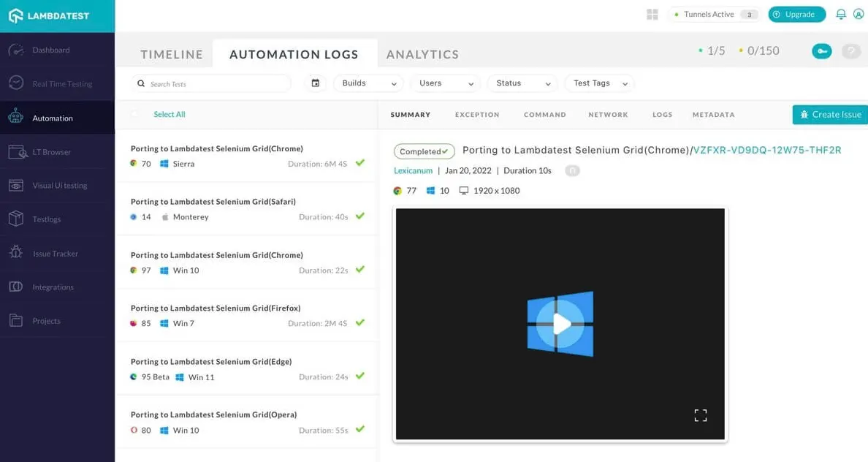Image resolution: width=868 pixels, height=462 pixels.
Task: Click the Upgrade button
Action: coord(796,15)
